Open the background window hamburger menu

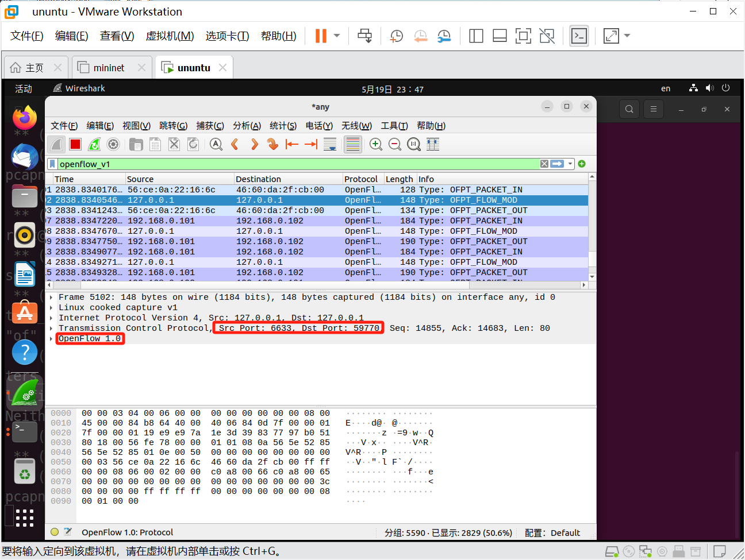653,109
